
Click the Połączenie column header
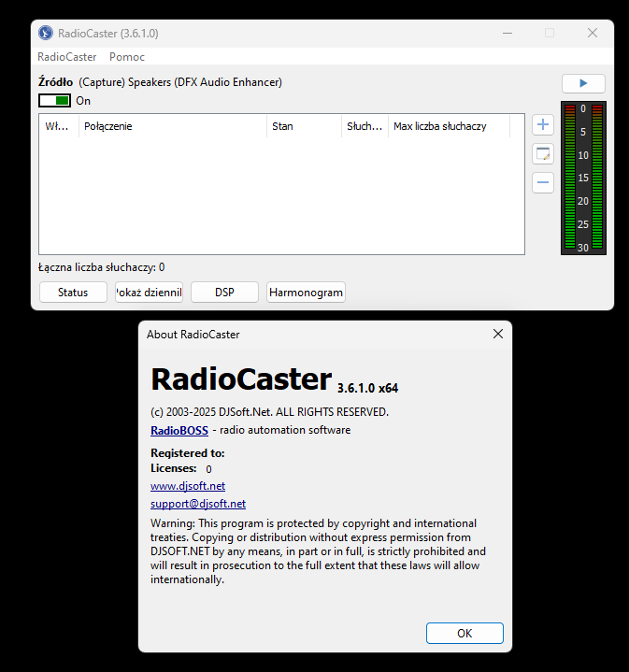[173, 126]
